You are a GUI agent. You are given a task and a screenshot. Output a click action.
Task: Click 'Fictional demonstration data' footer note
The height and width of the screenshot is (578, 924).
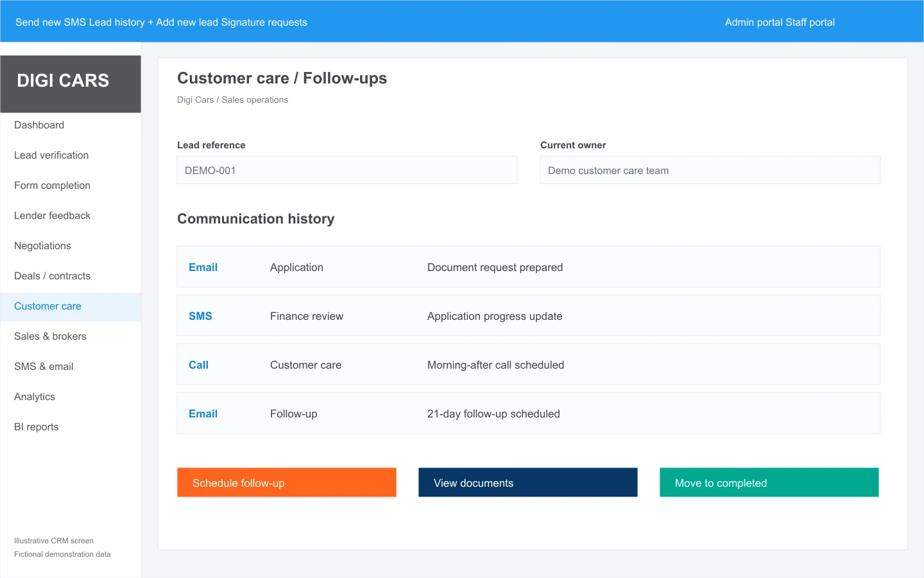[x=62, y=554]
